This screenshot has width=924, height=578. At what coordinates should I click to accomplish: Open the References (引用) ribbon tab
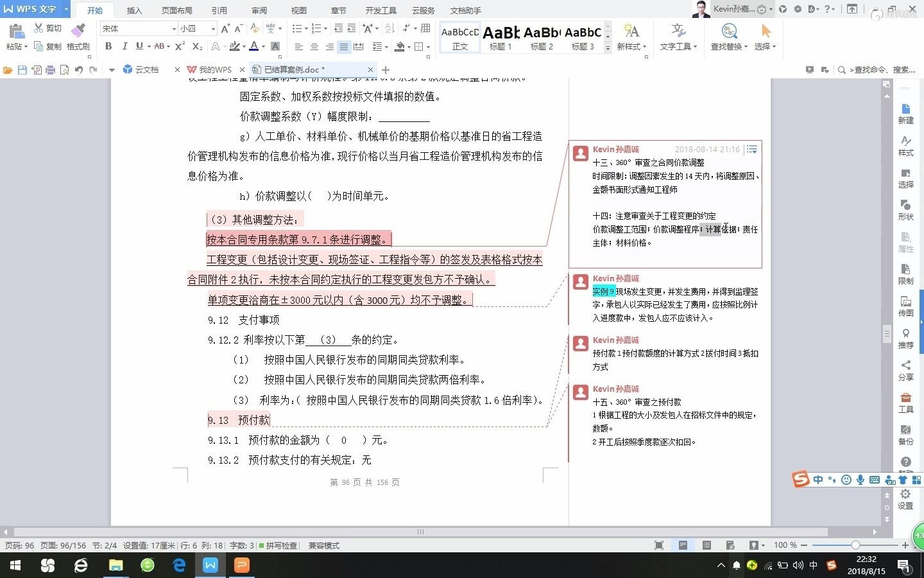pyautogui.click(x=219, y=10)
